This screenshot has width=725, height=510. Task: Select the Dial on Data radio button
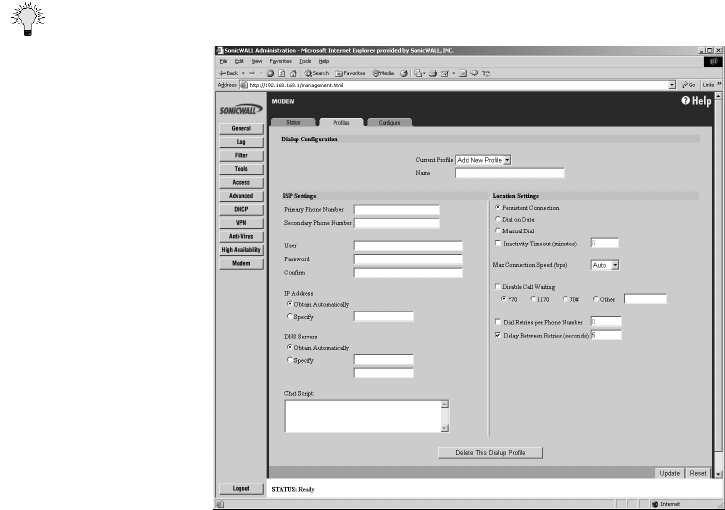click(x=498, y=219)
